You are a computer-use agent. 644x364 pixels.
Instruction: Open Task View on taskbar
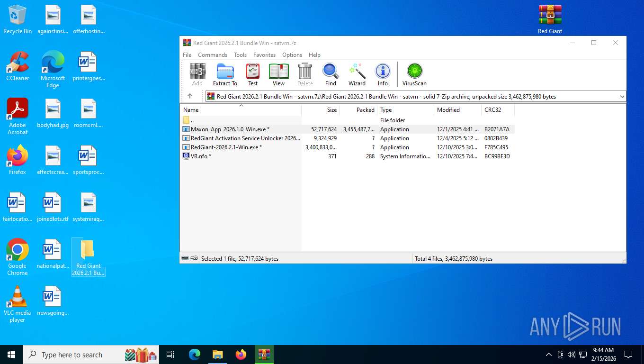(171, 355)
